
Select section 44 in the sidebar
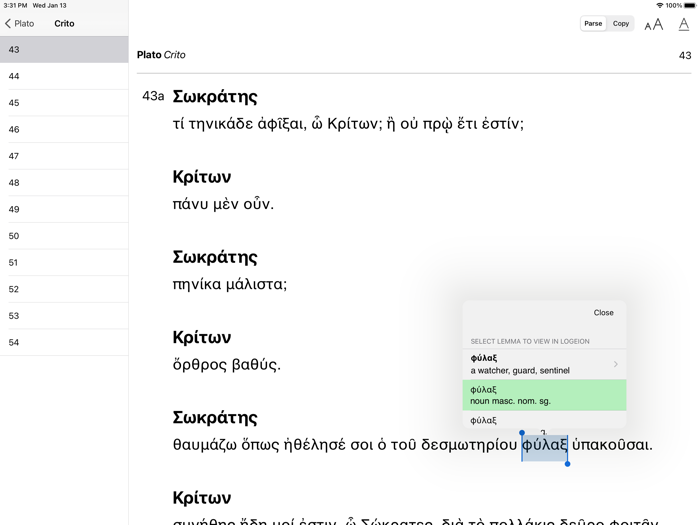click(64, 76)
